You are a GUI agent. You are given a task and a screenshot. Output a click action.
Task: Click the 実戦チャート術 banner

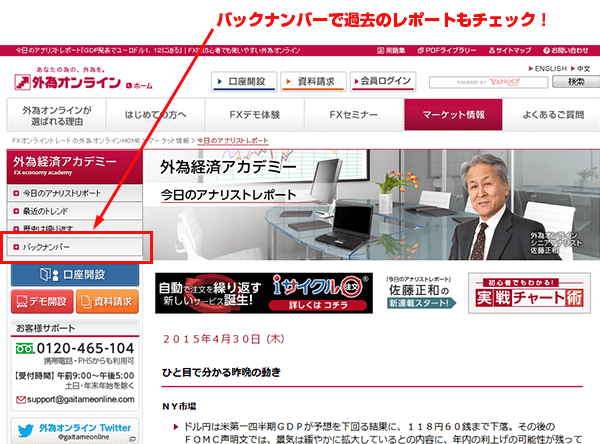[529, 293]
